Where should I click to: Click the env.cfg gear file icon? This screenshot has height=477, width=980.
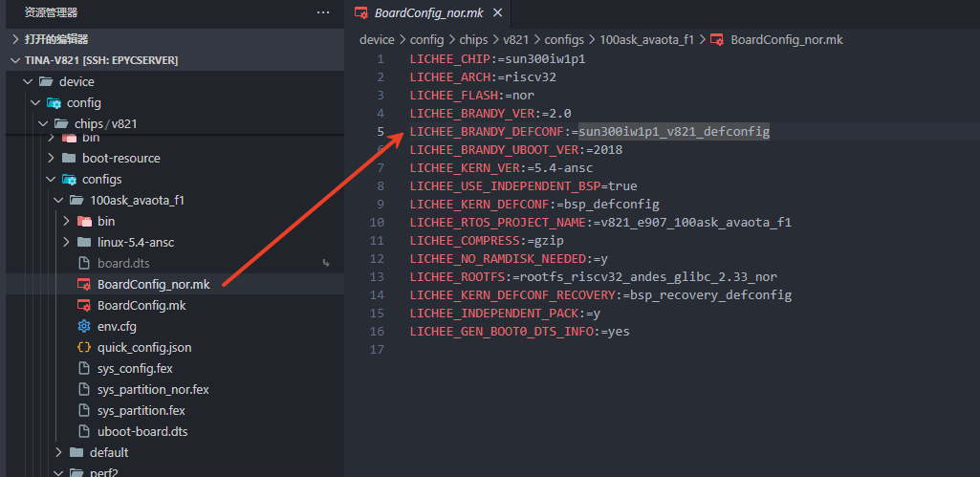tap(83, 326)
